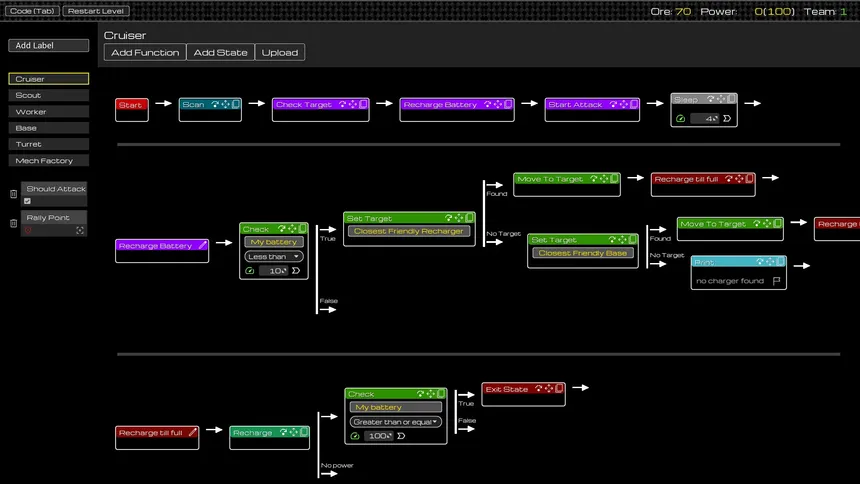Click the Start Attack node title

[575, 104]
